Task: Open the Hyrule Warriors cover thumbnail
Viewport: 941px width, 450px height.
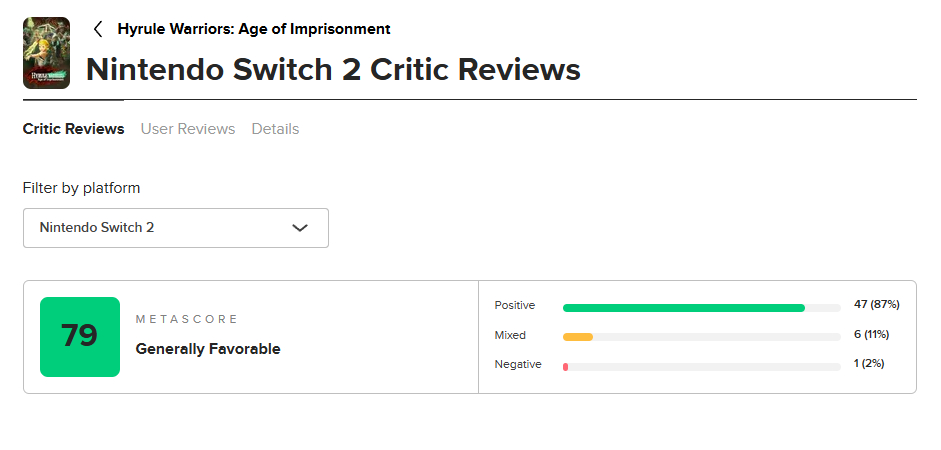Action: click(46, 53)
